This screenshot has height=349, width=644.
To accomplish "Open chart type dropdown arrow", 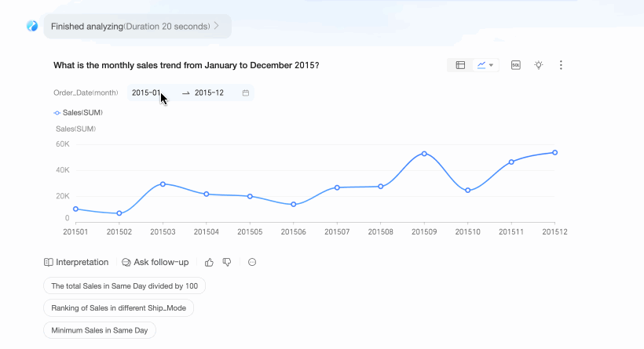I will tap(491, 65).
